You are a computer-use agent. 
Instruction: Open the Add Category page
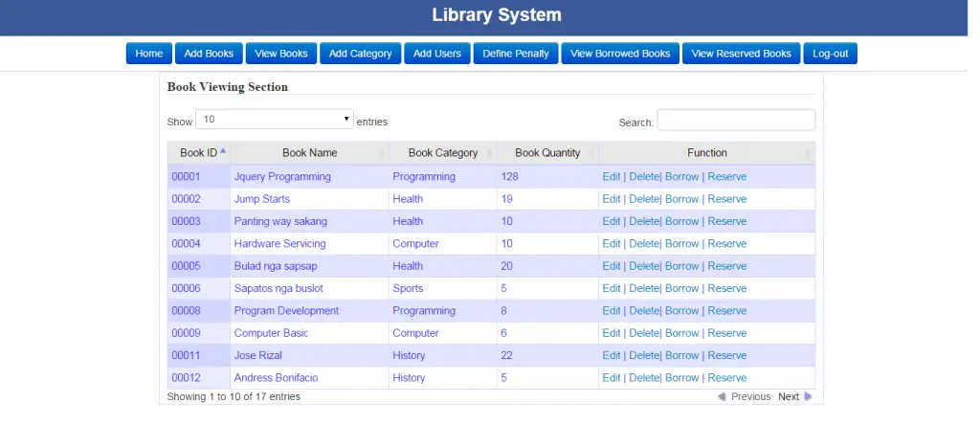pos(360,54)
